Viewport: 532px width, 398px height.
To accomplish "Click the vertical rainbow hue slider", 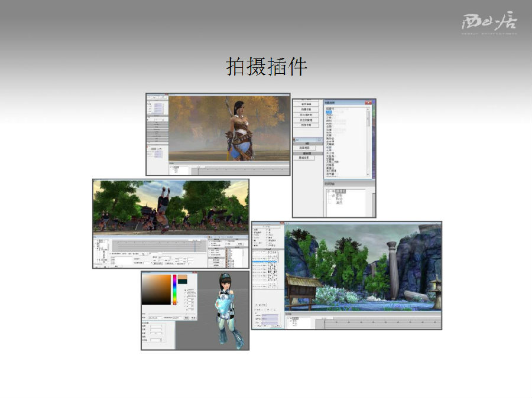I will tap(174, 289).
